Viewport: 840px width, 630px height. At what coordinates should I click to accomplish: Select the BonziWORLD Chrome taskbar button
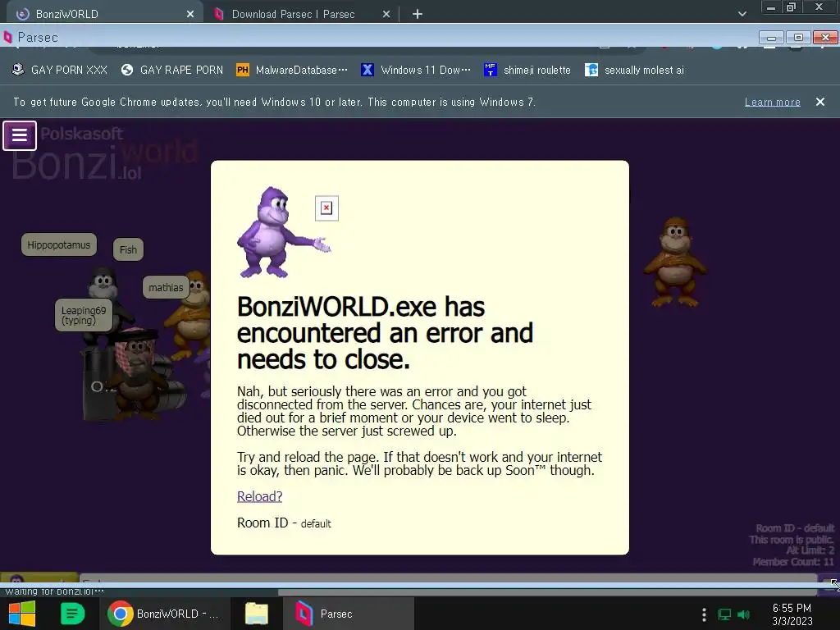pos(166,614)
